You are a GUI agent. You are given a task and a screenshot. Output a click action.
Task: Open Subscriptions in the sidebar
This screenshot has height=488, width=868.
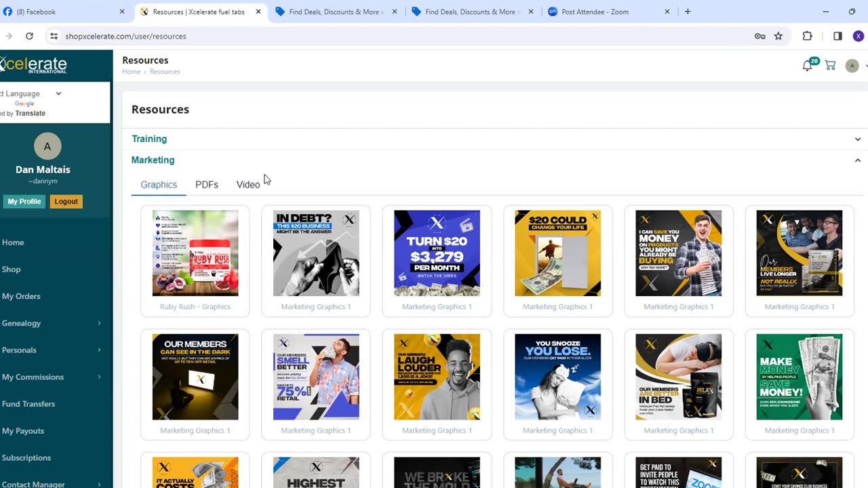point(26,457)
